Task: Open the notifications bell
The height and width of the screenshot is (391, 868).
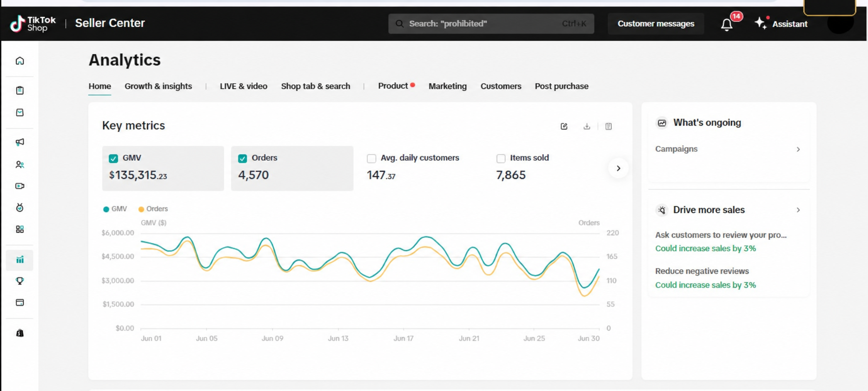Action: 727,24
